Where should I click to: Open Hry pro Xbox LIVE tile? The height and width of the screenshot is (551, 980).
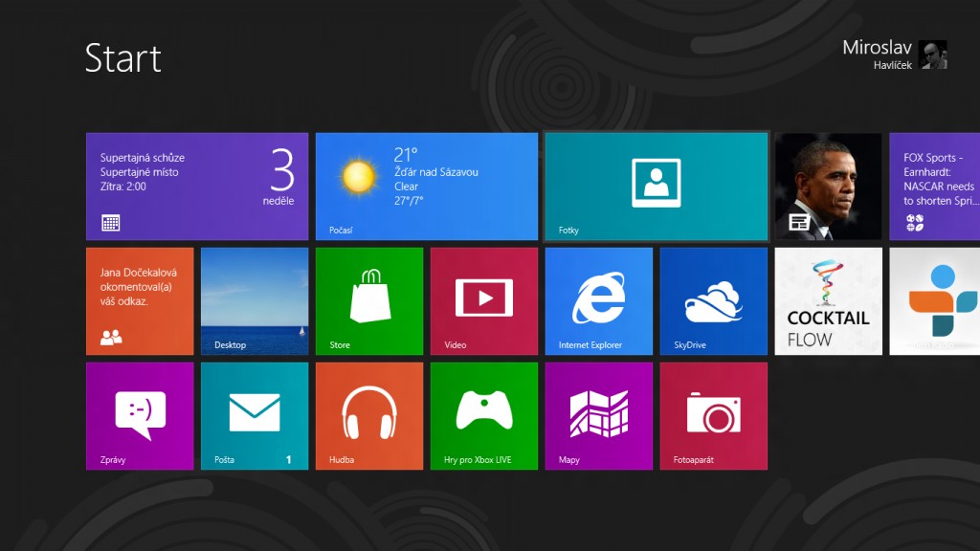tap(483, 416)
